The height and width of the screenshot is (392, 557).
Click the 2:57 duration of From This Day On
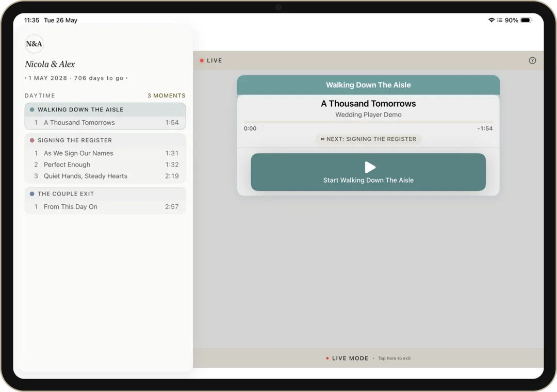click(x=172, y=206)
